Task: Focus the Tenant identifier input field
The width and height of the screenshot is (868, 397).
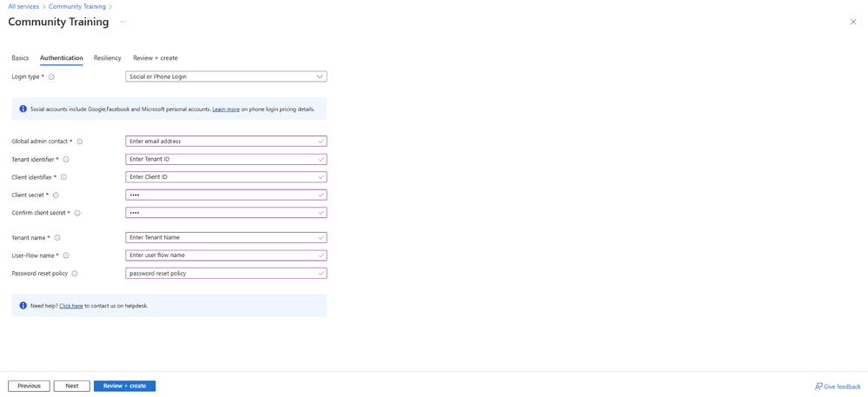Action: point(226,160)
